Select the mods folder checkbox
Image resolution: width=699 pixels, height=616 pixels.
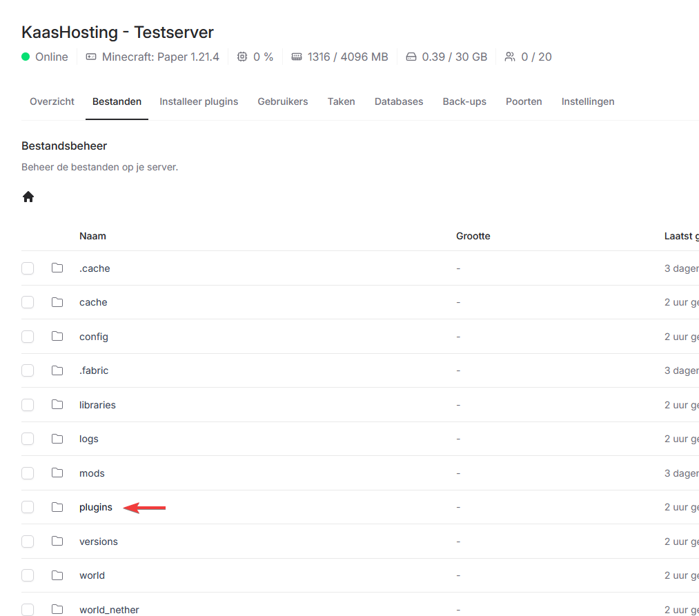[x=28, y=473]
